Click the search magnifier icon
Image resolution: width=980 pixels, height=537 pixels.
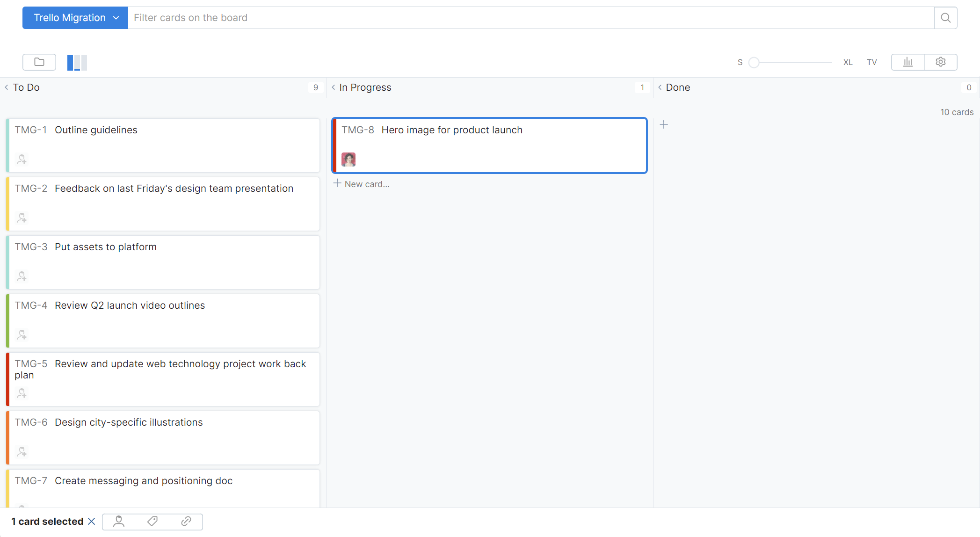(x=945, y=18)
